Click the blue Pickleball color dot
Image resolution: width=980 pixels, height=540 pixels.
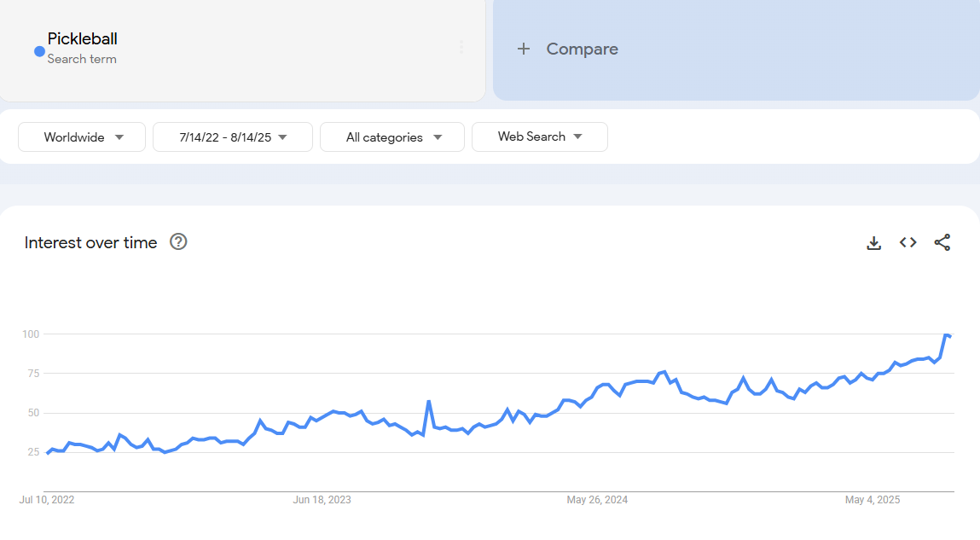click(x=39, y=51)
